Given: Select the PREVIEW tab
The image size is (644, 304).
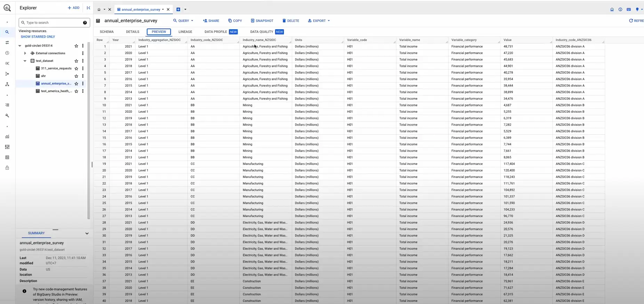Looking at the screenshot, I should (x=159, y=32).
